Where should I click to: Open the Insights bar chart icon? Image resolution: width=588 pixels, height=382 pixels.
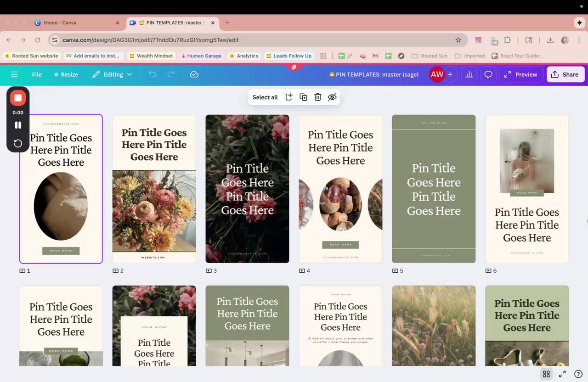pos(469,74)
